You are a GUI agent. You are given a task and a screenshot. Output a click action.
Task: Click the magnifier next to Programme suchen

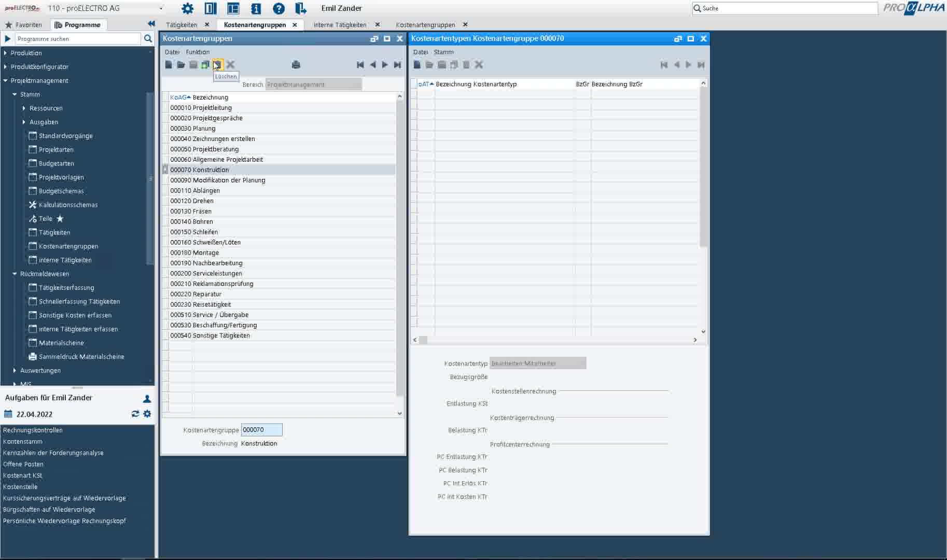(x=148, y=38)
